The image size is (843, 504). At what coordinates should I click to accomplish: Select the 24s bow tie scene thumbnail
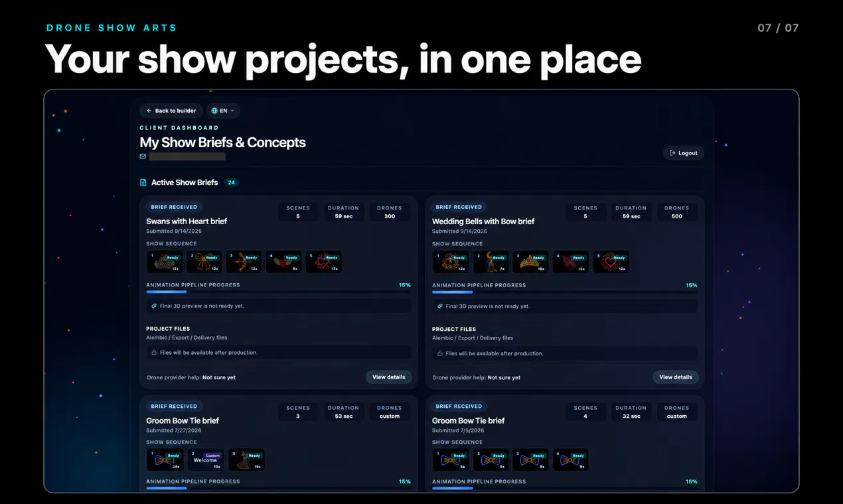164,460
